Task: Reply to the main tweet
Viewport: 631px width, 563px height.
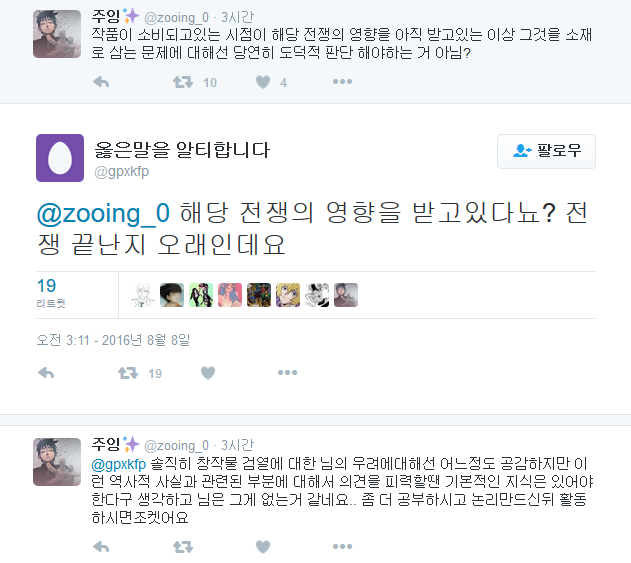Action: pyautogui.click(x=46, y=373)
